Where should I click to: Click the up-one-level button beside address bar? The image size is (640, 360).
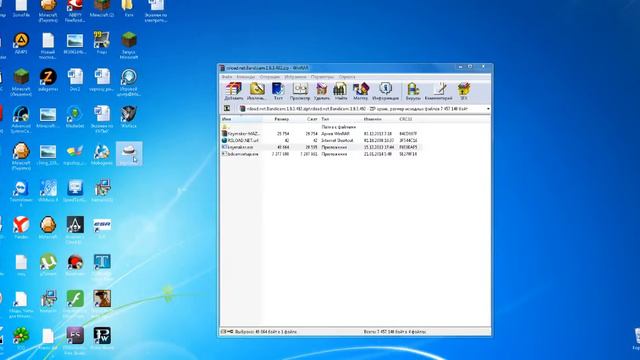tap(227, 109)
